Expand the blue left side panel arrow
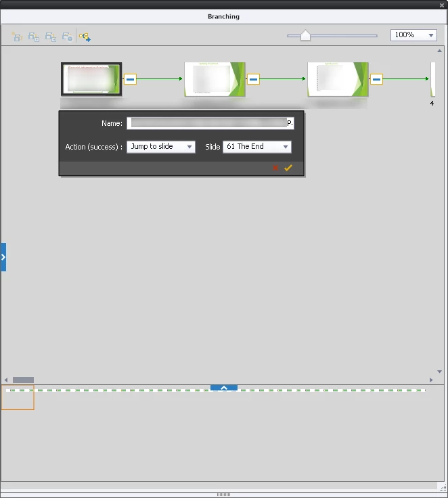The width and height of the screenshot is (448, 498). [x=3, y=257]
